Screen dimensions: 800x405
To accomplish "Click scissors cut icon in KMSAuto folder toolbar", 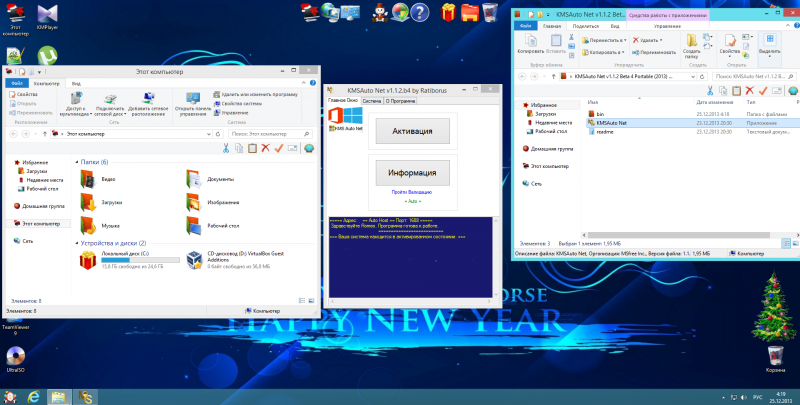I will [710, 91].
